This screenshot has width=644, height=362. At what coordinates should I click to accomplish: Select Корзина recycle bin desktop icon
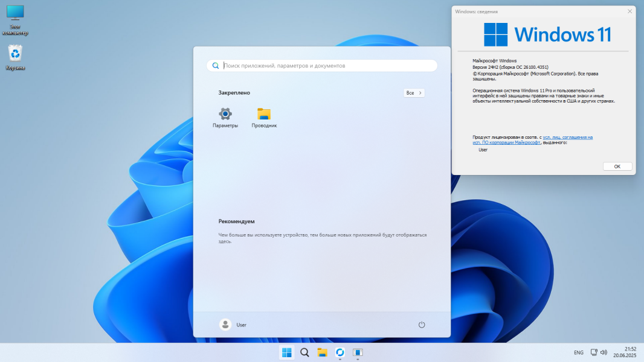click(15, 57)
